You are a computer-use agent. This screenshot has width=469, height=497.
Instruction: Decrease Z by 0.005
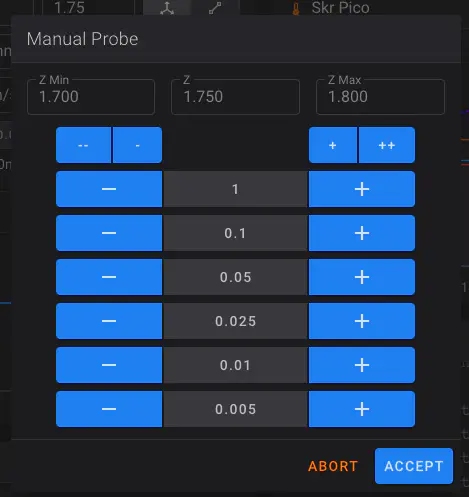[109, 409]
